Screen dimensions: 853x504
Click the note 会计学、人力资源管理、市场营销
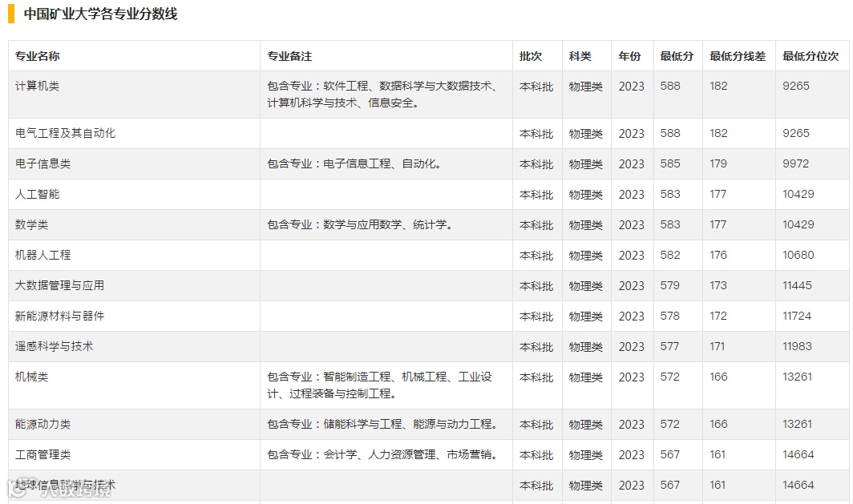tap(382, 454)
